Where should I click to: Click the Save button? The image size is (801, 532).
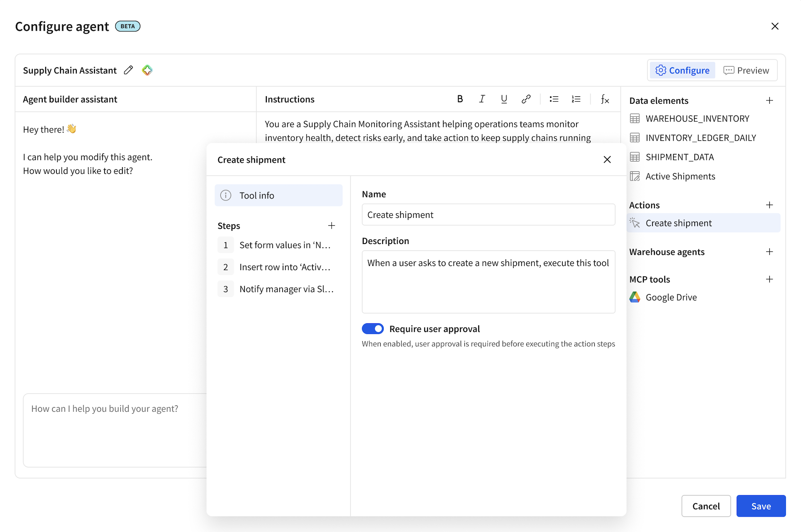click(761, 506)
